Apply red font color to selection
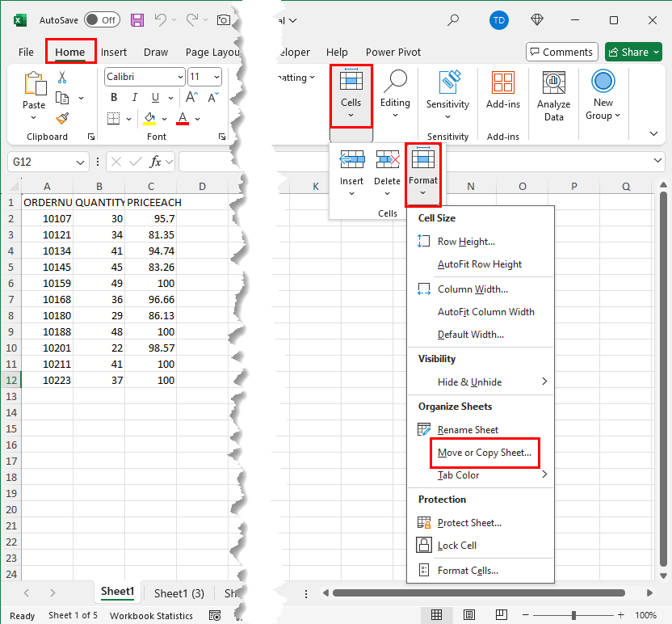 point(182,118)
